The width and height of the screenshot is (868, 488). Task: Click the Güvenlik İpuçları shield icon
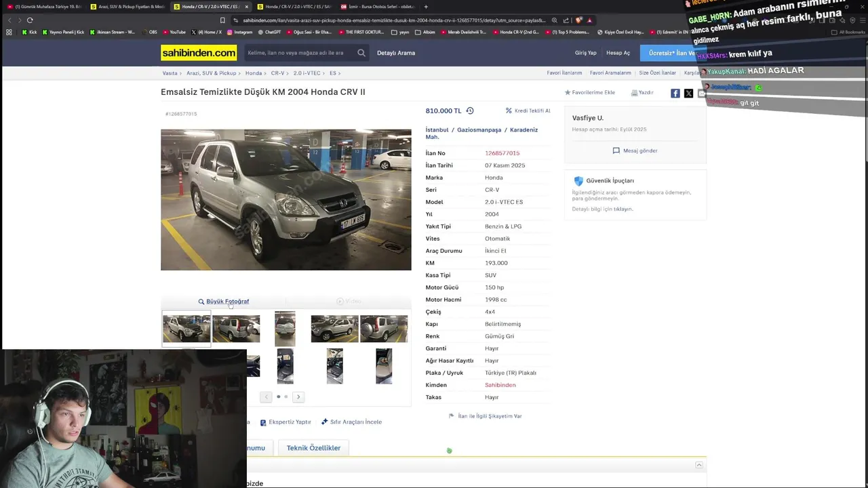tap(578, 181)
